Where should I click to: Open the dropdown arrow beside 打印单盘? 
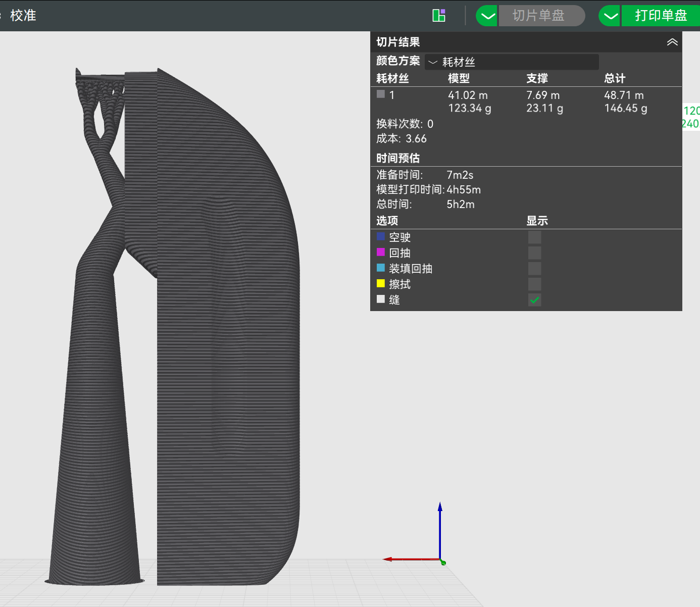610,16
